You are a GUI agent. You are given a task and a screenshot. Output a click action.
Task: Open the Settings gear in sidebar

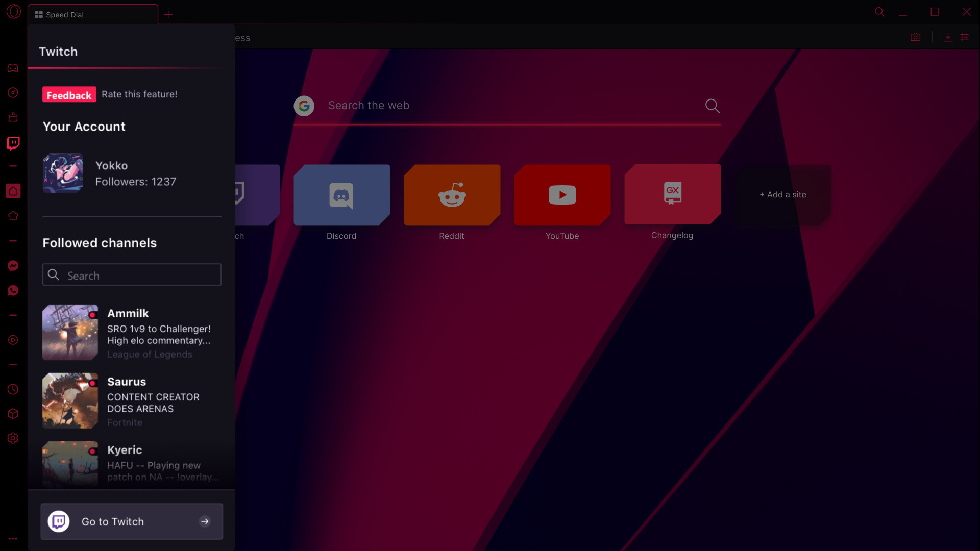pos(13,438)
